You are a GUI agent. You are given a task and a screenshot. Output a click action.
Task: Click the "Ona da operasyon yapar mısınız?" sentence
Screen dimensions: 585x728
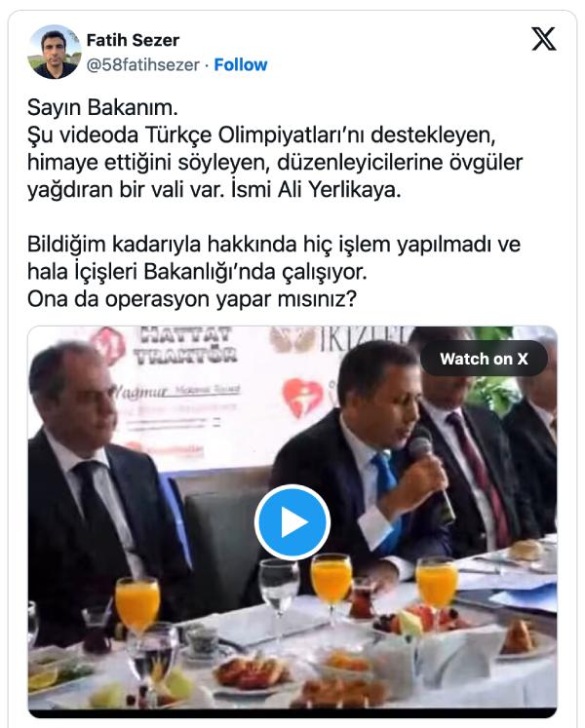[x=192, y=299]
